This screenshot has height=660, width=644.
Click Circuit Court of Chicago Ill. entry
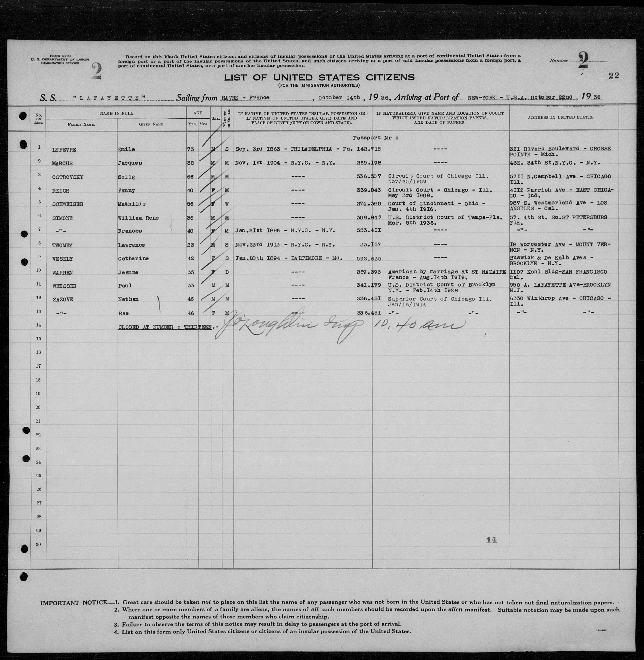click(x=438, y=179)
